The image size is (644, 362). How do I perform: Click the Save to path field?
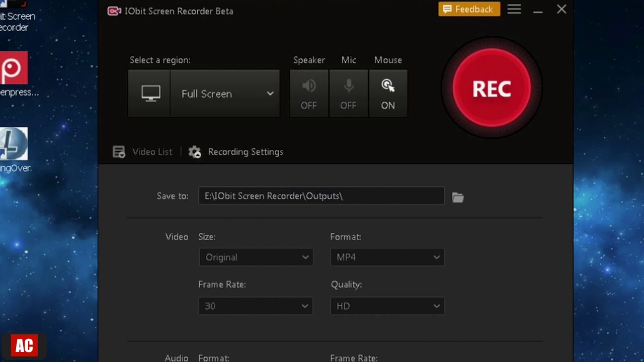coord(321,196)
